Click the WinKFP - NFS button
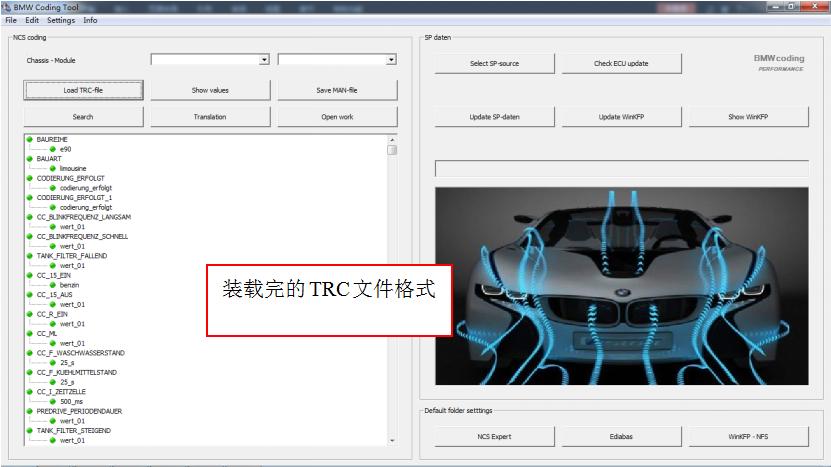Viewport: 831px width, 467px height. [748, 437]
